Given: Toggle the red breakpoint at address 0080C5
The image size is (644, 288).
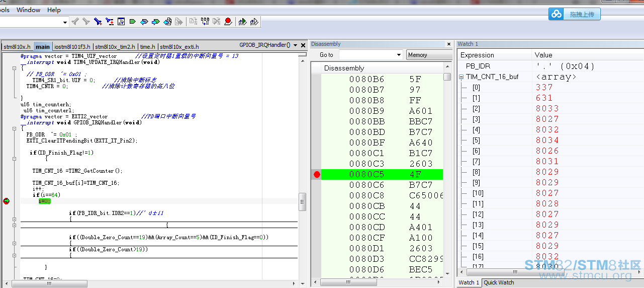Looking at the screenshot, I should click(317, 175).
